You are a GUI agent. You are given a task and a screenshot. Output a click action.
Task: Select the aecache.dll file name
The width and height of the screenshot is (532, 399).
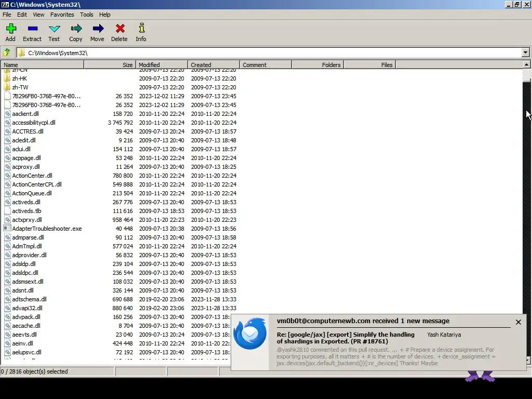[x=26, y=325]
